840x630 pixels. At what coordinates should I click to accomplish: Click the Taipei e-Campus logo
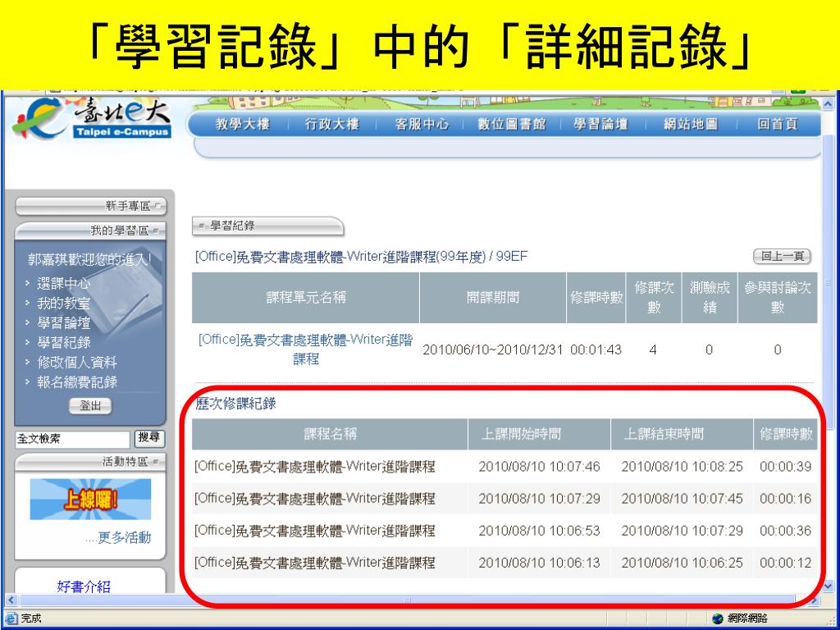92,118
